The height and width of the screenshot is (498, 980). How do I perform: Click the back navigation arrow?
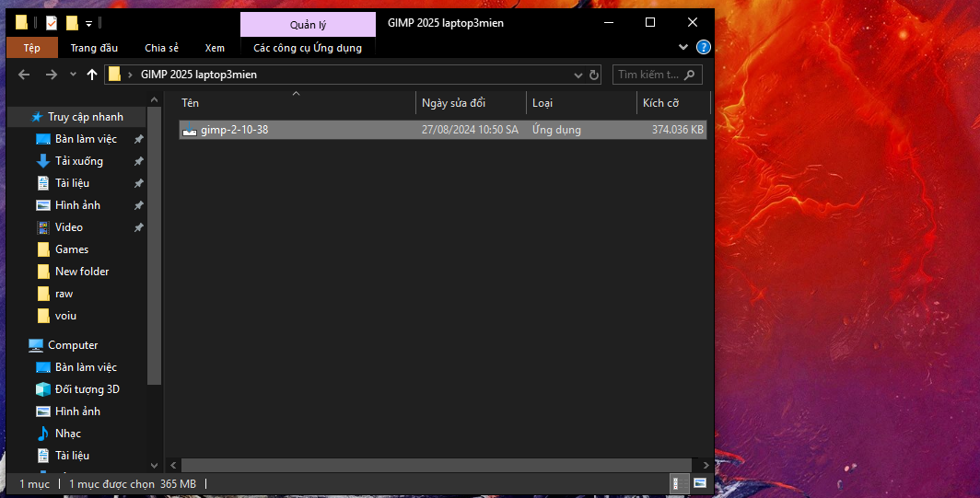pyautogui.click(x=24, y=75)
